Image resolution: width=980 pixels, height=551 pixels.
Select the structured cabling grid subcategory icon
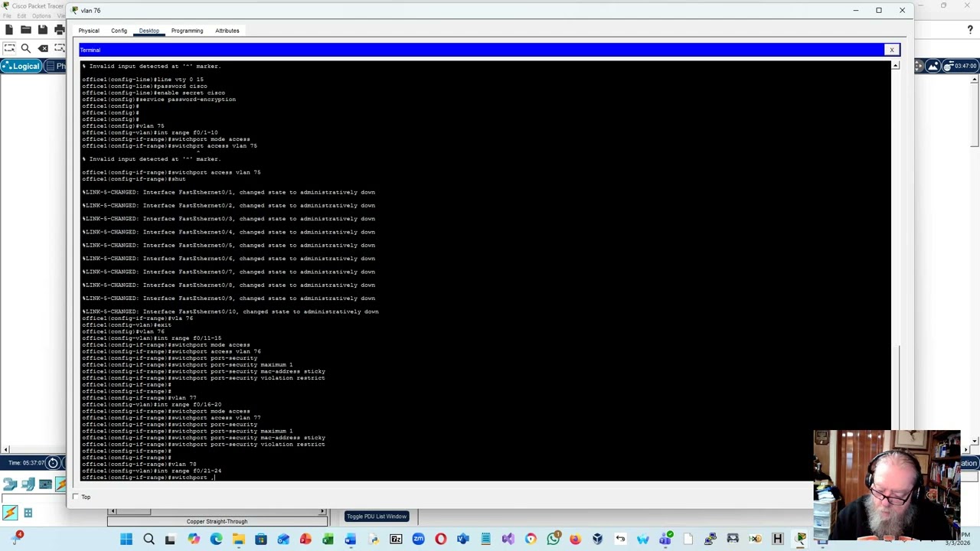[28, 514]
